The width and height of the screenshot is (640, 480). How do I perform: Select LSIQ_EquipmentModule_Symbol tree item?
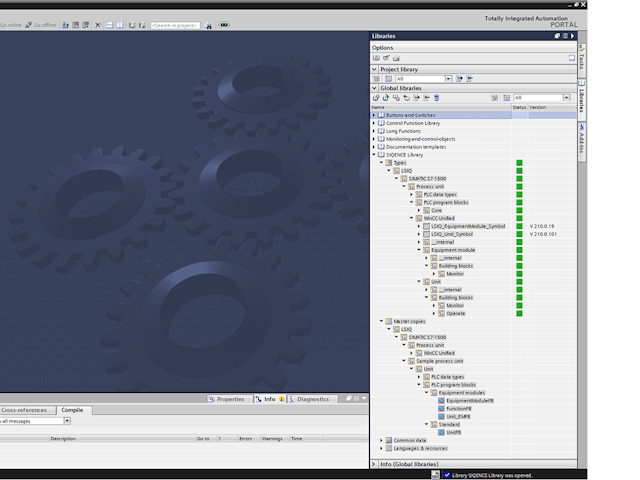pyautogui.click(x=468, y=226)
